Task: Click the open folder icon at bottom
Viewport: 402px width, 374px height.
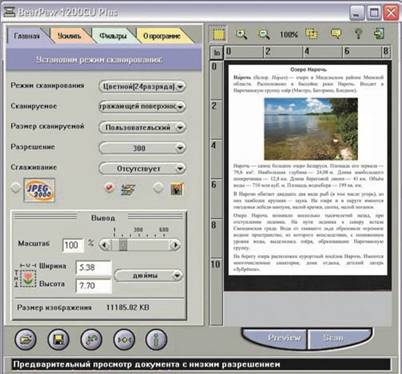Action: [26, 339]
